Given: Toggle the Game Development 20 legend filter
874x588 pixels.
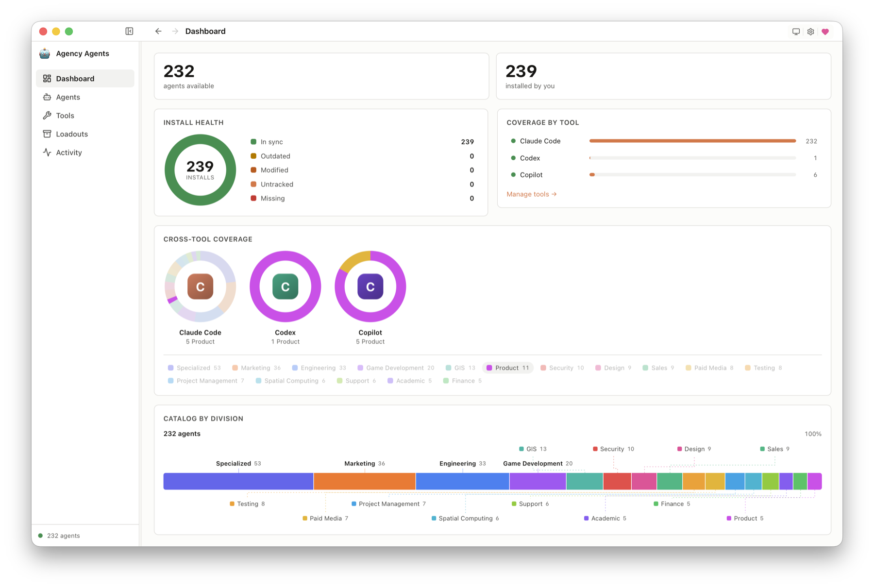Looking at the screenshot, I should pyautogui.click(x=396, y=368).
